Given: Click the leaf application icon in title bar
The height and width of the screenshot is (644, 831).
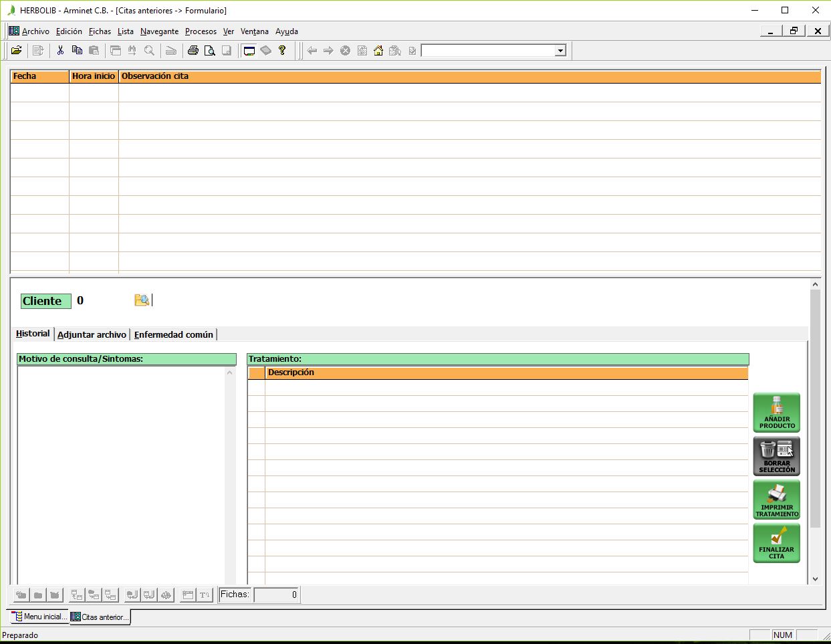Looking at the screenshot, I should click(x=11, y=10).
